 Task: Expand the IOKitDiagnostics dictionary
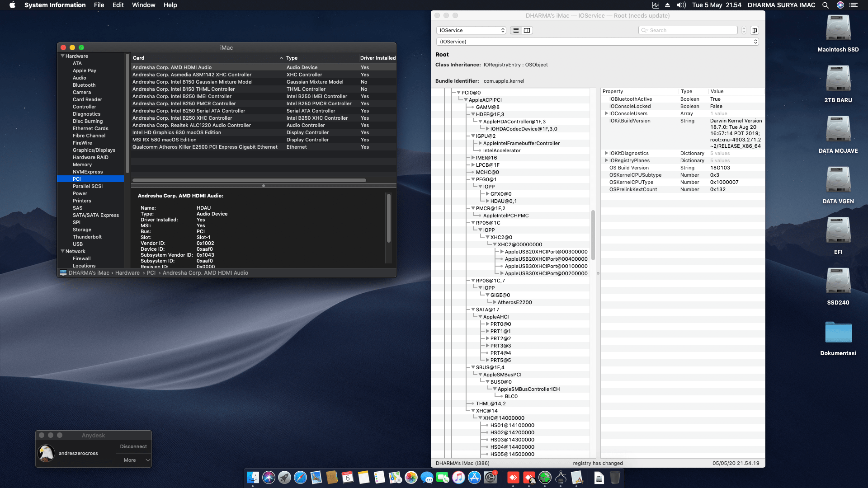tap(606, 153)
